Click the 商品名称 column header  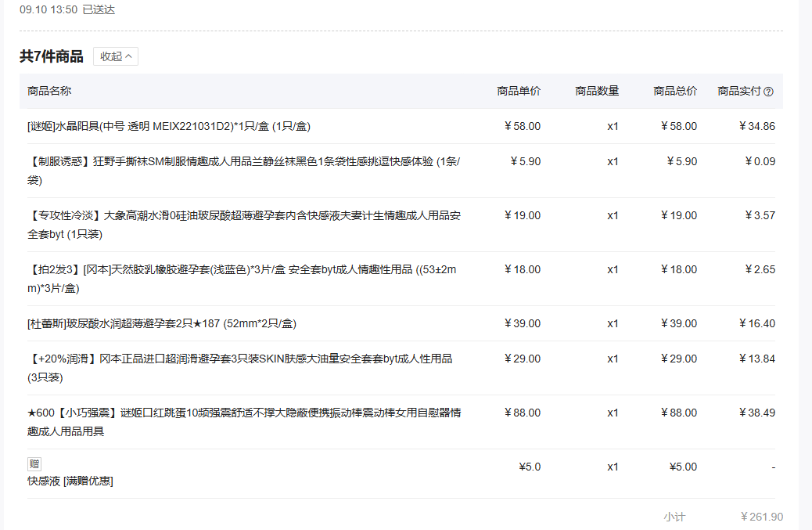(49, 91)
